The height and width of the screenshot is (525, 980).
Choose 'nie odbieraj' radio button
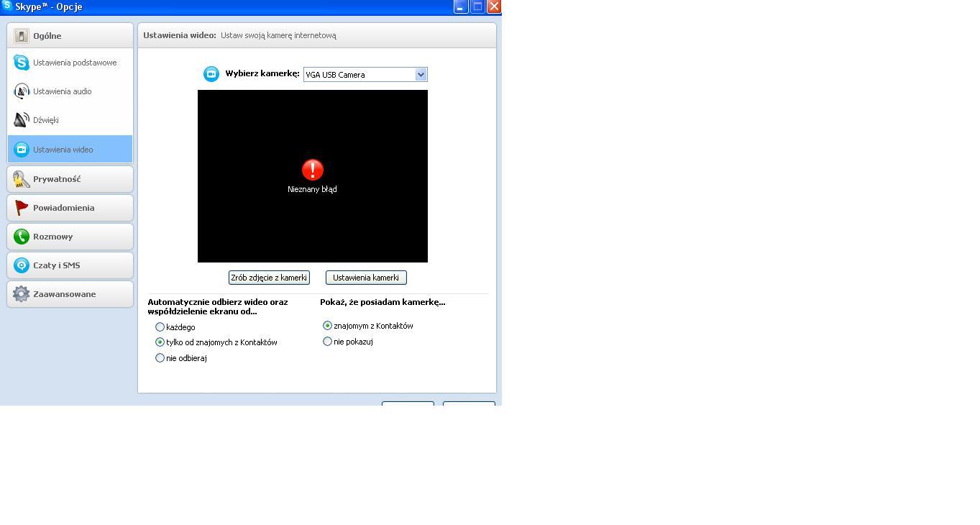click(x=160, y=358)
